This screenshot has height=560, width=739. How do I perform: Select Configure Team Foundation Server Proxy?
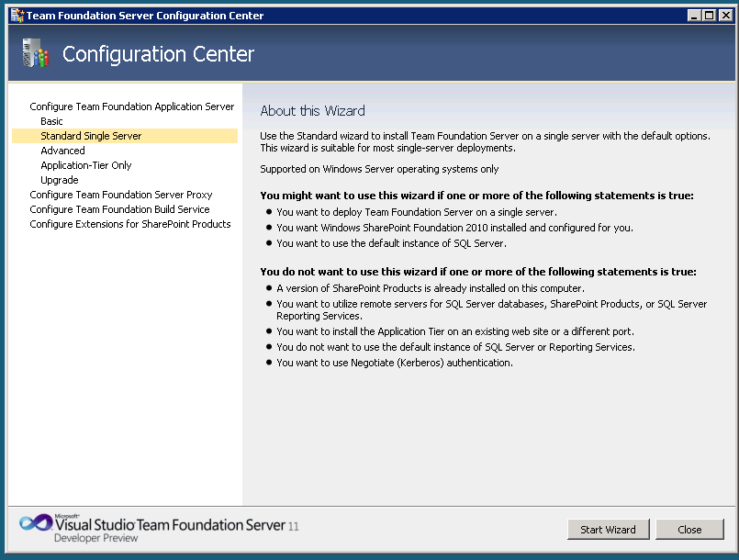click(x=120, y=195)
